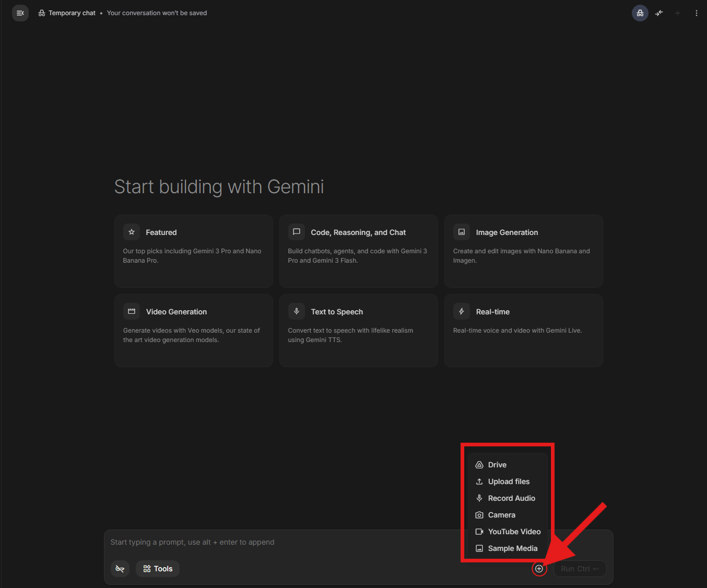Screen dimensions: 707x588
Task: Open the three-dot more options menu
Action: pyautogui.click(x=696, y=13)
